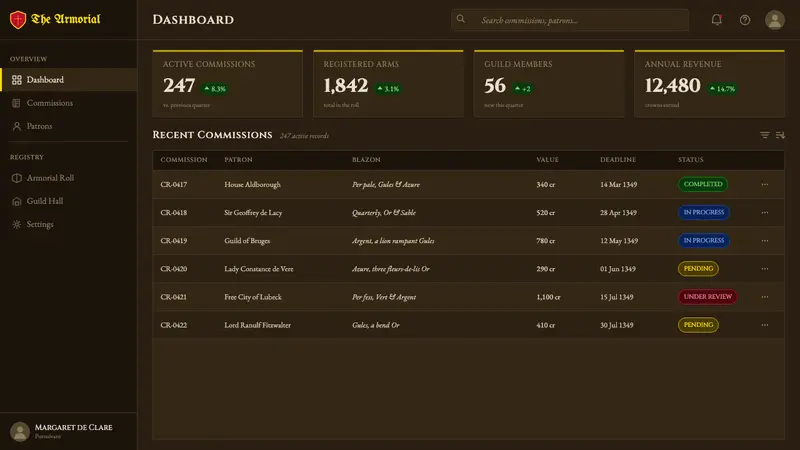This screenshot has width=800, height=450.
Task: Click the Armorial Roll shield icon
Action: point(17,178)
